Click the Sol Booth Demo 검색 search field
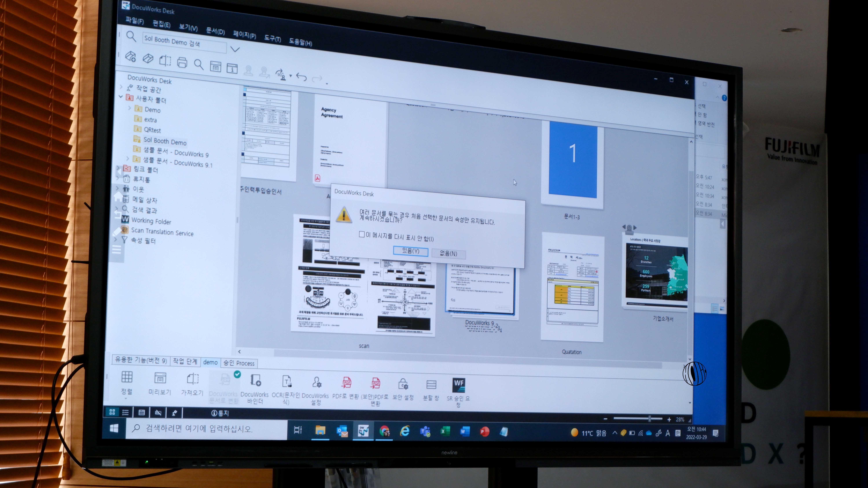Screen dimensions: 868x488 click(x=185, y=43)
